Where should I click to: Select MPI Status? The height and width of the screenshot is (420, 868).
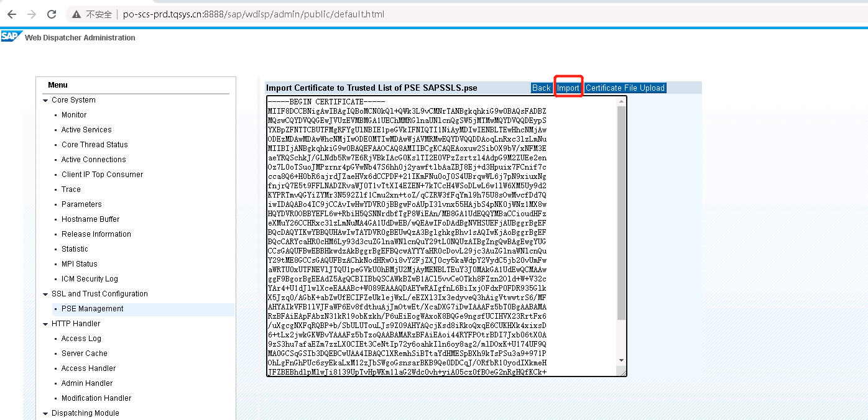point(80,264)
